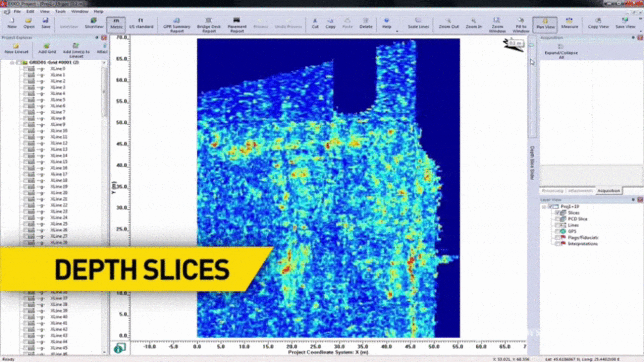Click Expand/Collapse All in Acquisition panel
Image resolution: width=644 pixels, height=362 pixels.
(x=561, y=51)
